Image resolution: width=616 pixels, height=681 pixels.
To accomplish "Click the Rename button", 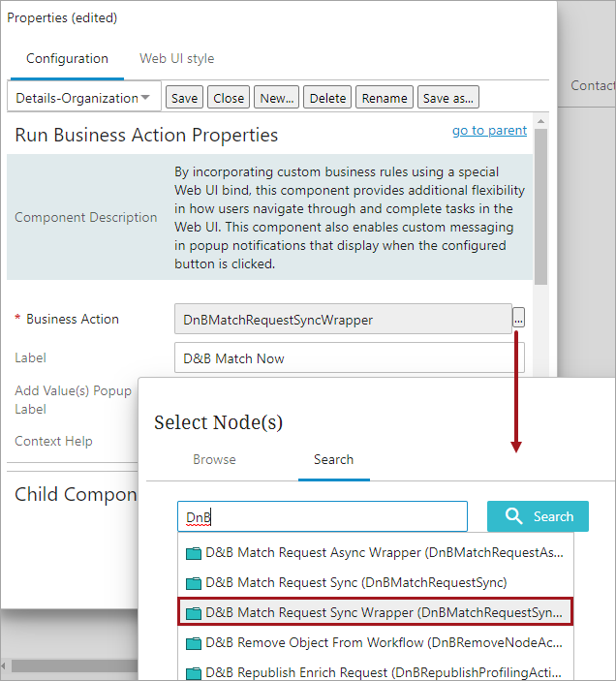I will [x=385, y=98].
